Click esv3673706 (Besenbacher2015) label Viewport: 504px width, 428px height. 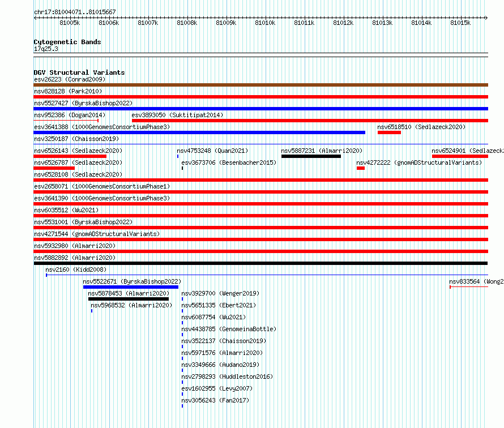tap(229, 162)
